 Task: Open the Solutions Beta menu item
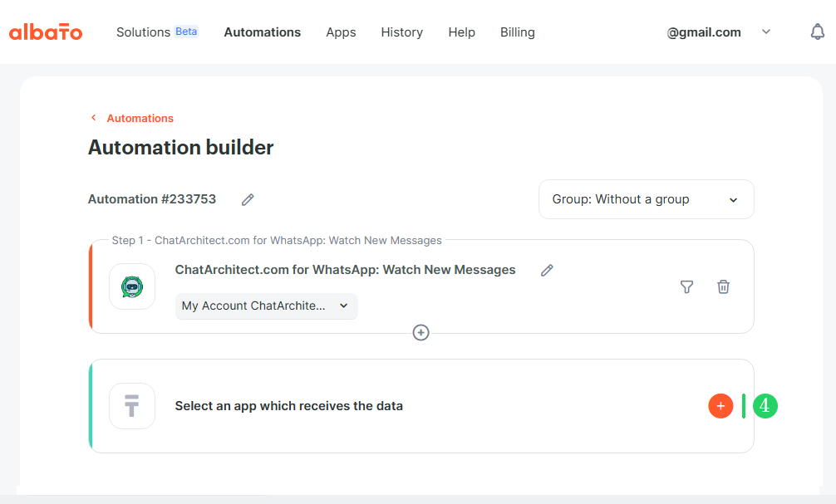pos(157,32)
